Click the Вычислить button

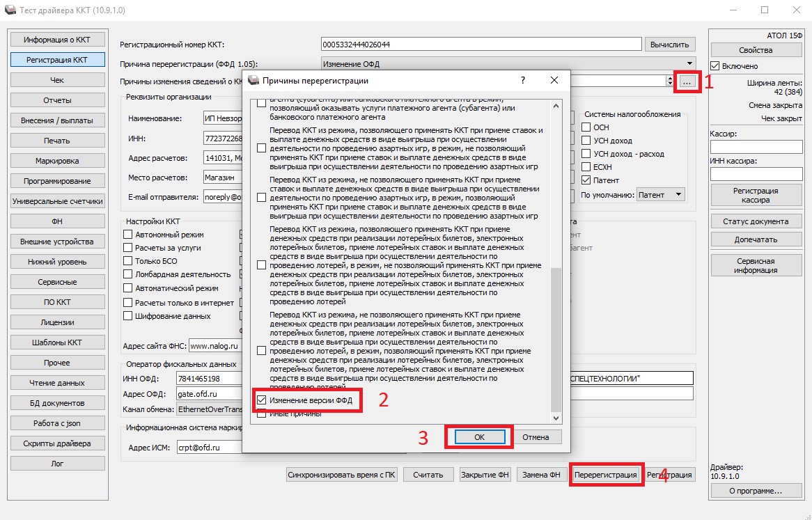click(670, 45)
